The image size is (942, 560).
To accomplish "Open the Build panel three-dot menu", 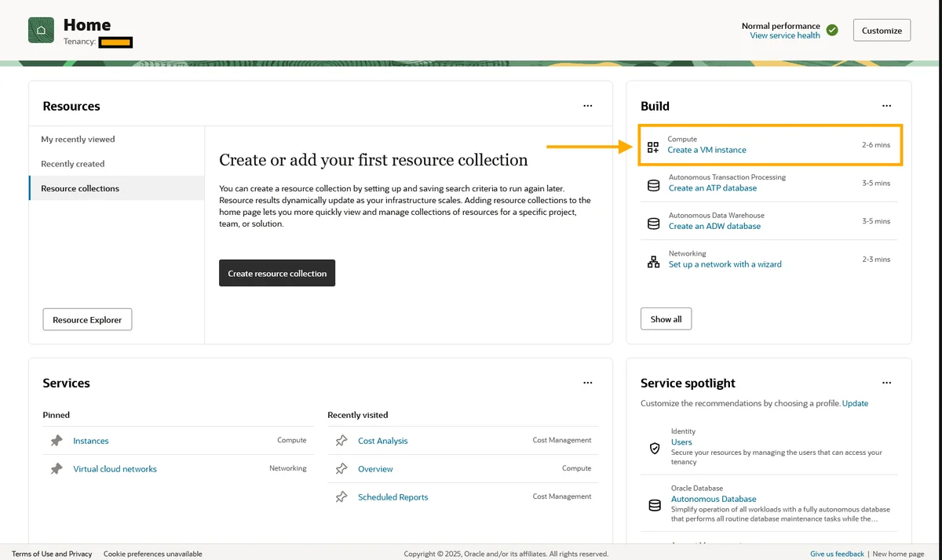I will coord(887,106).
